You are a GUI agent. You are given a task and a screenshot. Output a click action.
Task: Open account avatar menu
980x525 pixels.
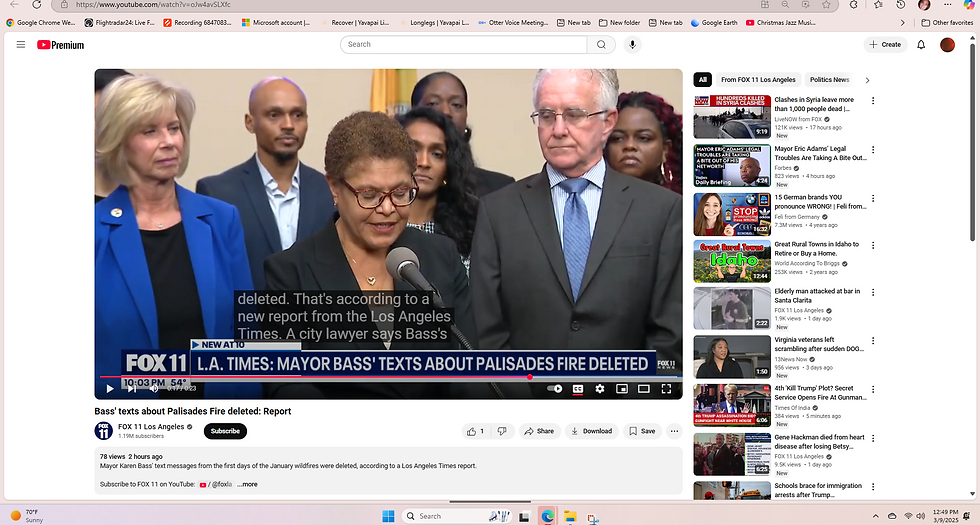click(948, 44)
